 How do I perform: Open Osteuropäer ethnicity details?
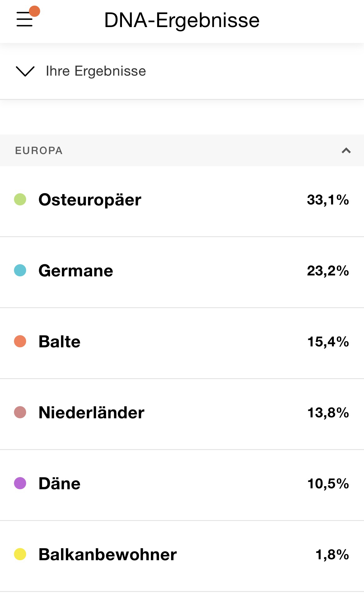[90, 199]
